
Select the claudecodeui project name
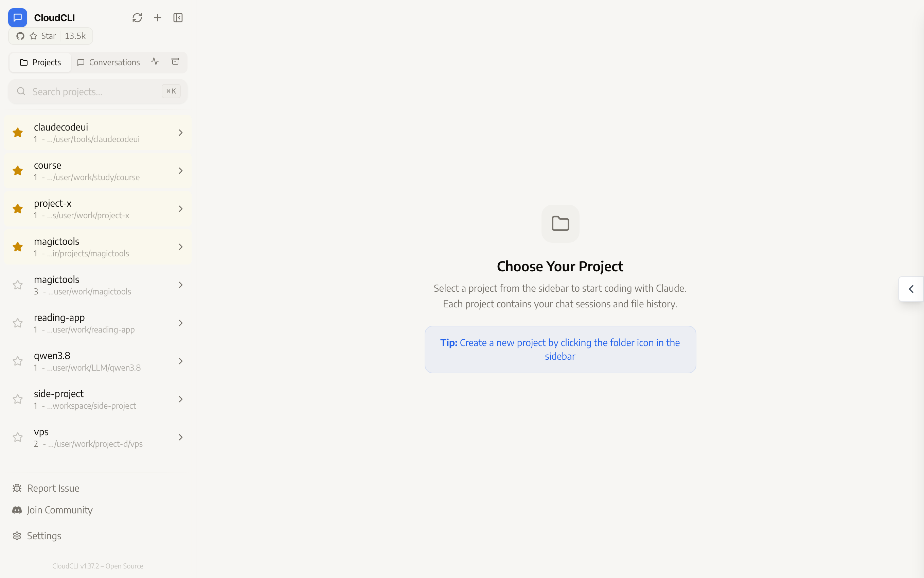coord(61,127)
